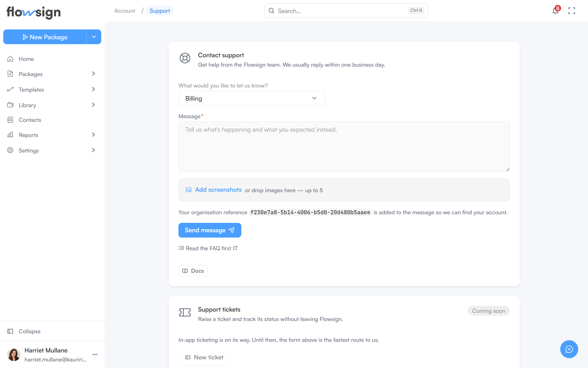This screenshot has width=588, height=368.
Task: Click the Templates workflow icon
Action: click(x=10, y=89)
